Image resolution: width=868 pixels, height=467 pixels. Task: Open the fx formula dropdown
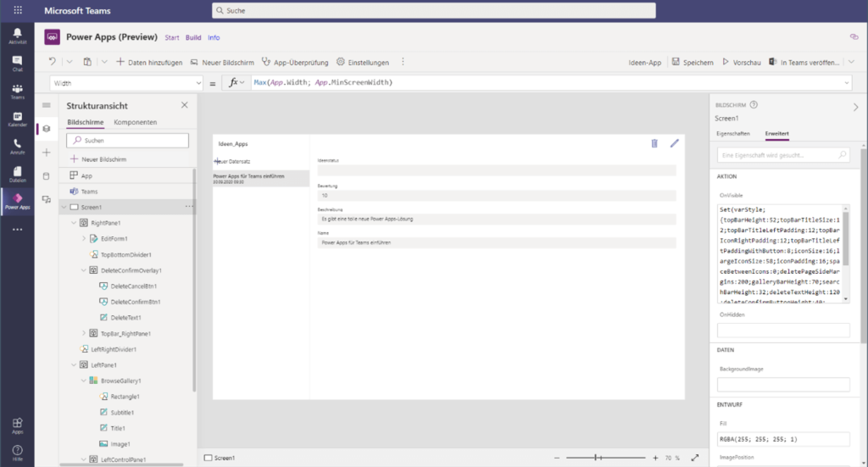237,82
